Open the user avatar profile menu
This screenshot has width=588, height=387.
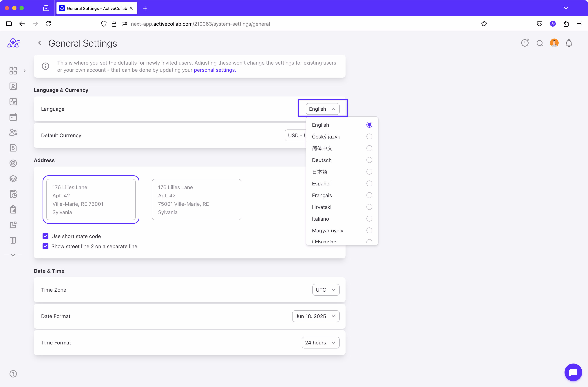coord(554,43)
